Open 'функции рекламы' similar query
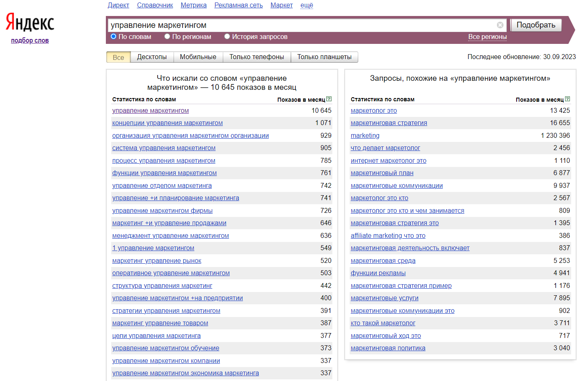Image resolution: width=588 pixels, height=381 pixels. [378, 273]
